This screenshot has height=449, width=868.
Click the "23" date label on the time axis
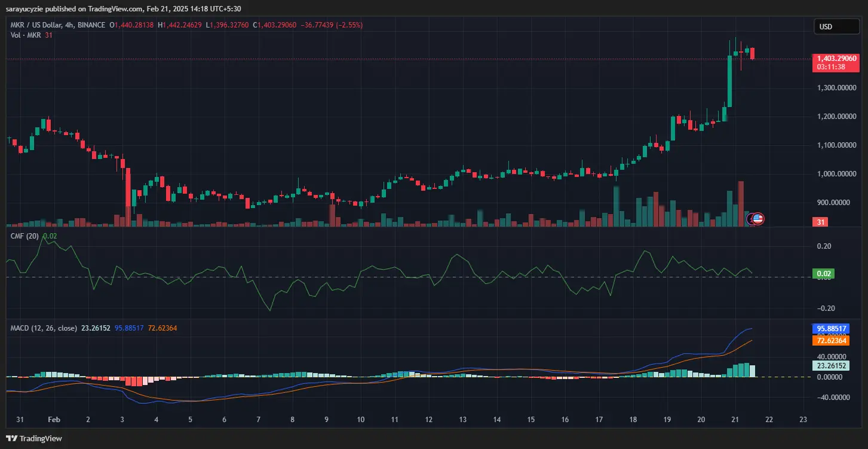coord(803,420)
